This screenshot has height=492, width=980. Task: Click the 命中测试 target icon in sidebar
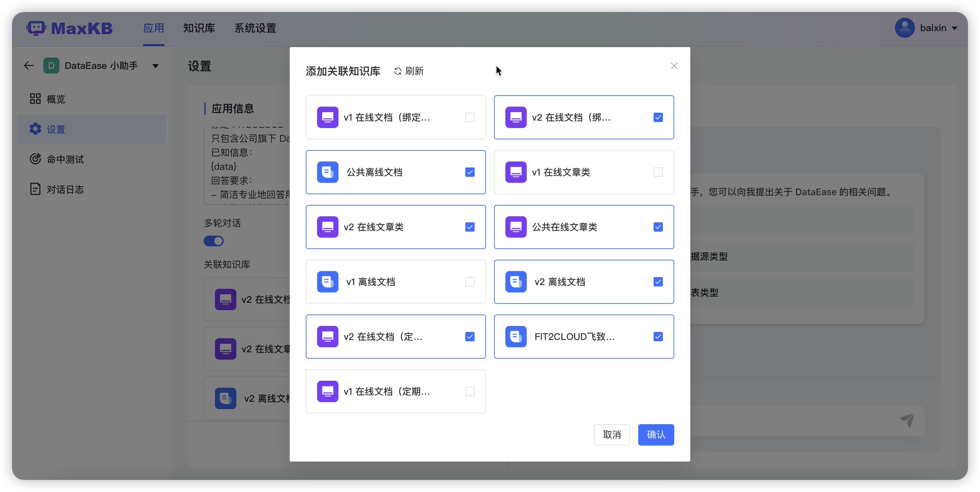35,159
